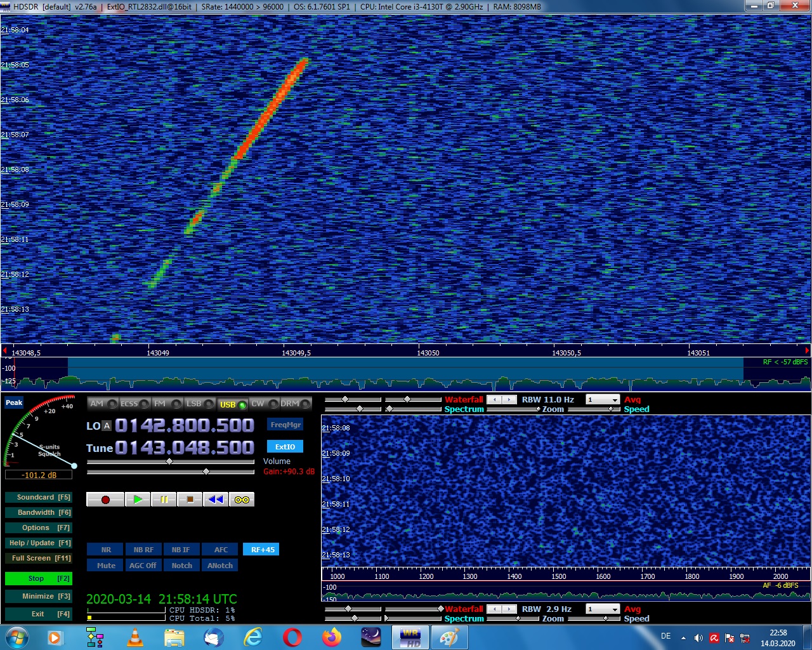
Task: Click the green Play button
Action: pyautogui.click(x=138, y=500)
